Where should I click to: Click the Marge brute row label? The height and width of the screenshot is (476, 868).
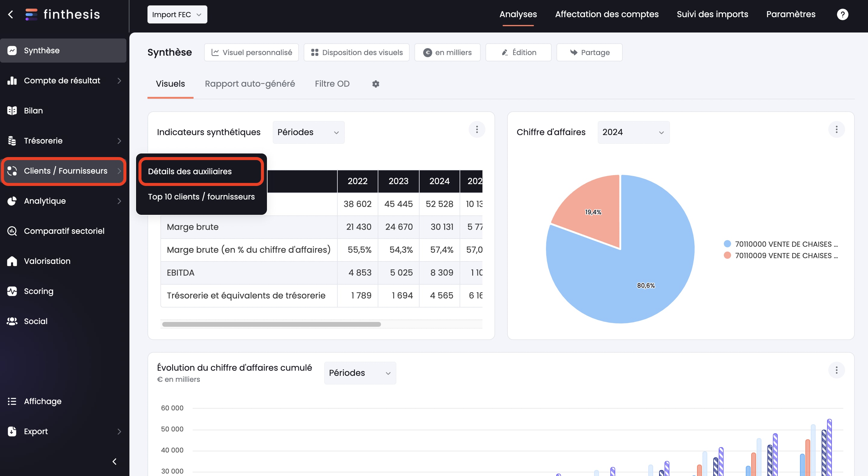pyautogui.click(x=193, y=227)
